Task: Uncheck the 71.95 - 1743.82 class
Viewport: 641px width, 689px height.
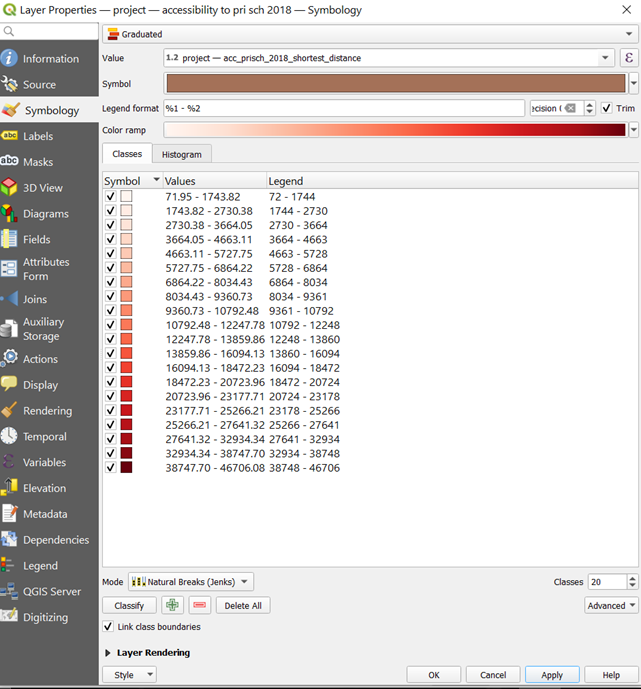Action: click(x=110, y=197)
